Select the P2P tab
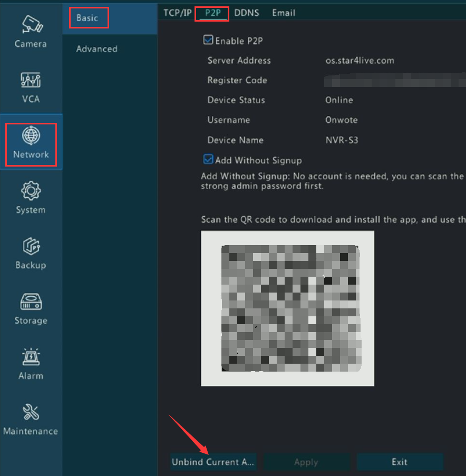This screenshot has height=476, width=466. click(213, 13)
